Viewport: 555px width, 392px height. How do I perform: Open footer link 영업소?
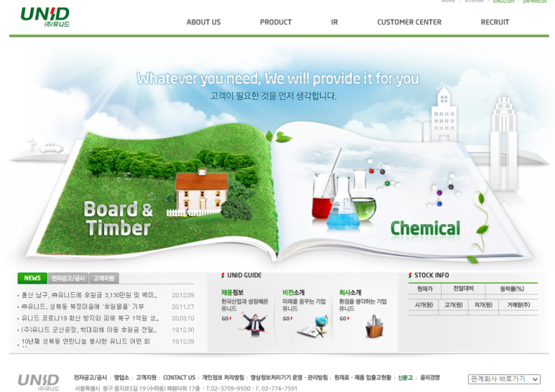pyautogui.click(x=121, y=378)
